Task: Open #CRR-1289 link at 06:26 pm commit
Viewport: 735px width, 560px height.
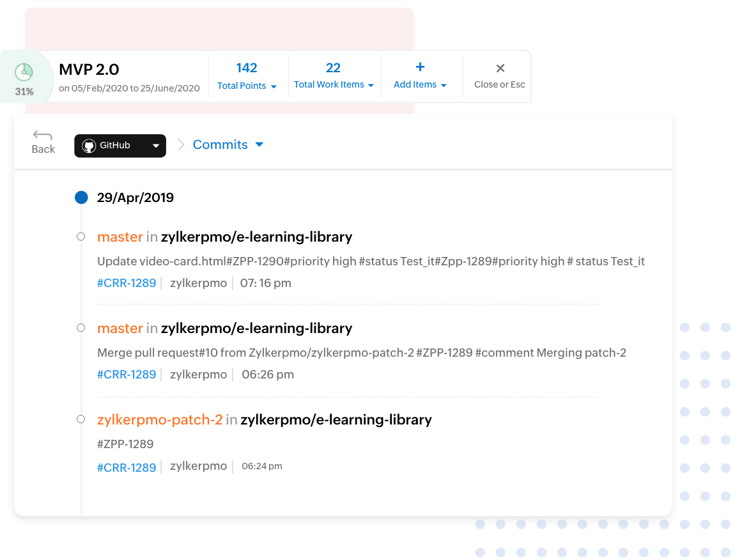Action: click(127, 375)
